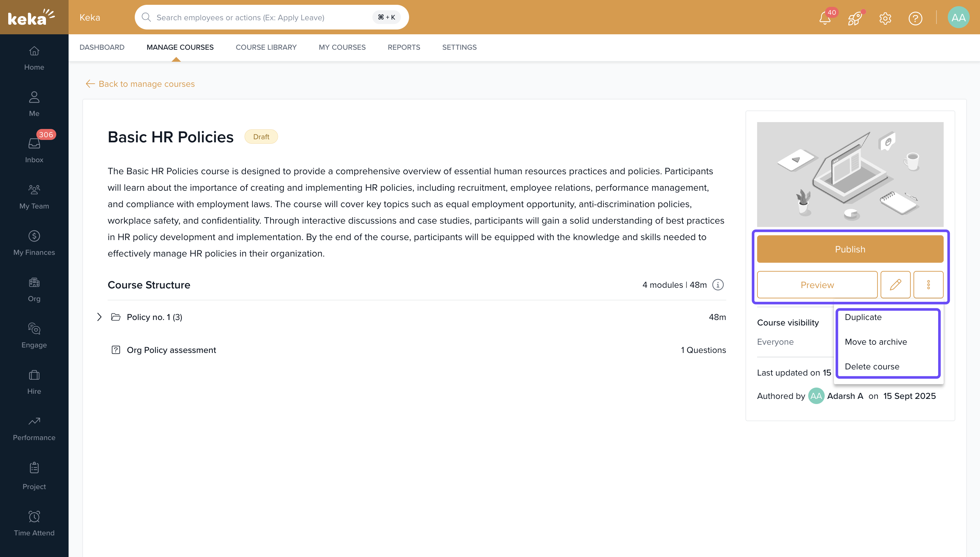
Task: Switch to the Course Library tab
Action: pyautogui.click(x=266, y=47)
